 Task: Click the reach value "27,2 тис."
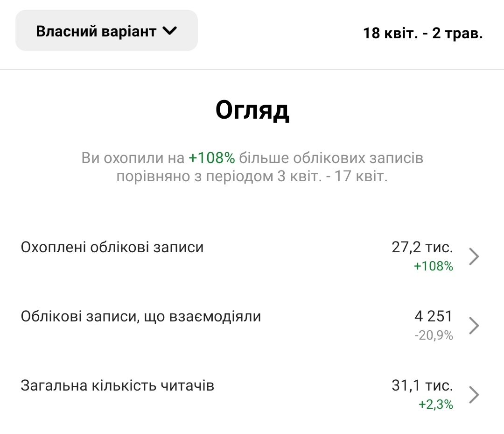click(x=422, y=247)
